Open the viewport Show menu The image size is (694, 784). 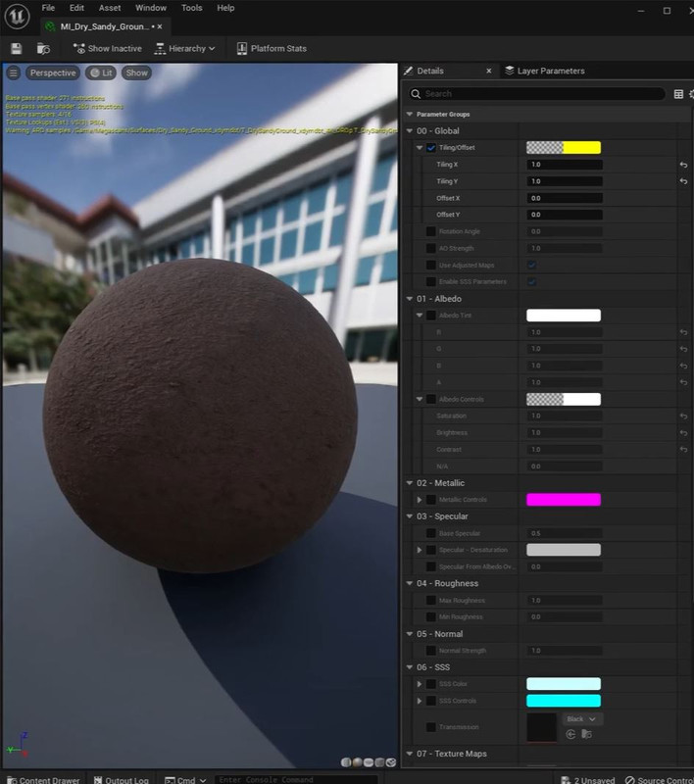[136, 73]
